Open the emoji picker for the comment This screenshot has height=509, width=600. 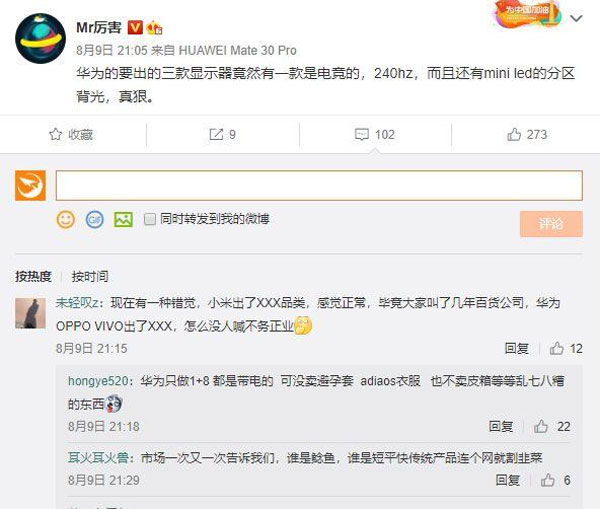[x=65, y=220]
